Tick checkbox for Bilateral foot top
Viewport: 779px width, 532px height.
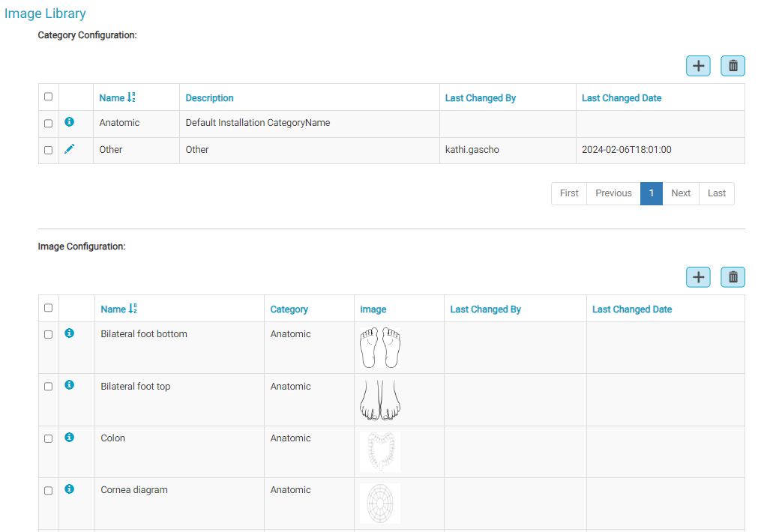(x=49, y=387)
